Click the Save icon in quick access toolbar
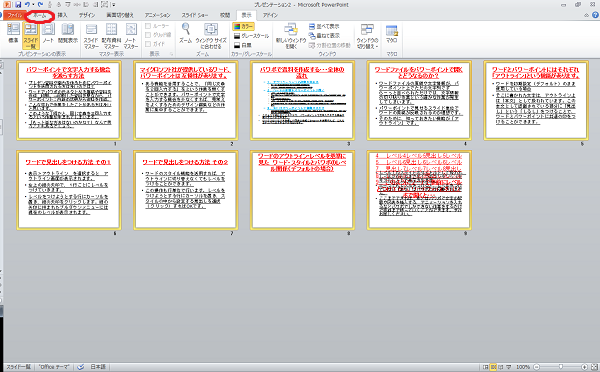Viewport: 600px width, 372px height. click(x=18, y=5)
